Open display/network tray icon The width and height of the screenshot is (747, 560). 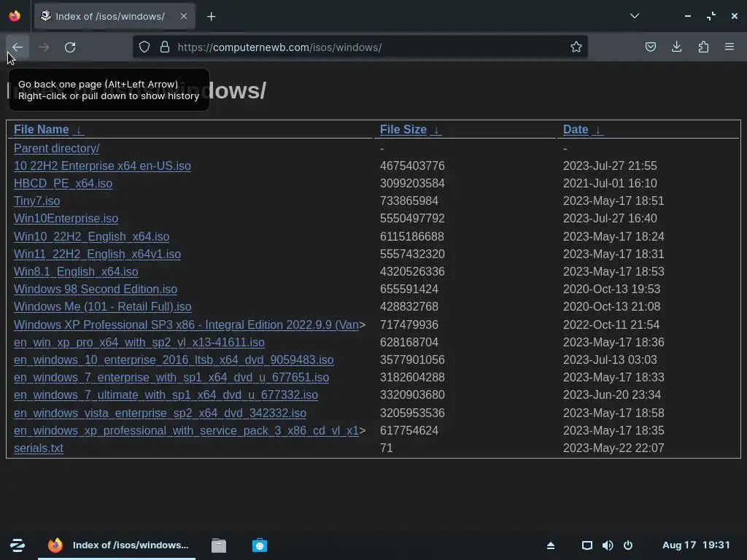click(587, 545)
